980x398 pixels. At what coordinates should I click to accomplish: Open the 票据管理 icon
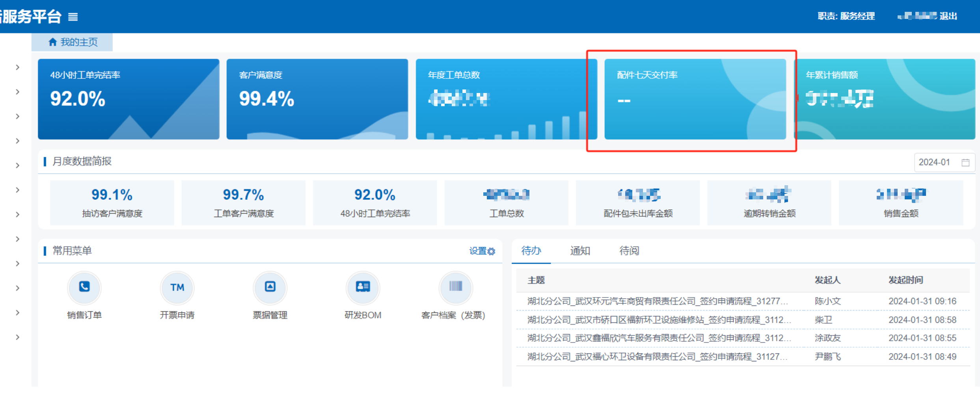coord(270,287)
